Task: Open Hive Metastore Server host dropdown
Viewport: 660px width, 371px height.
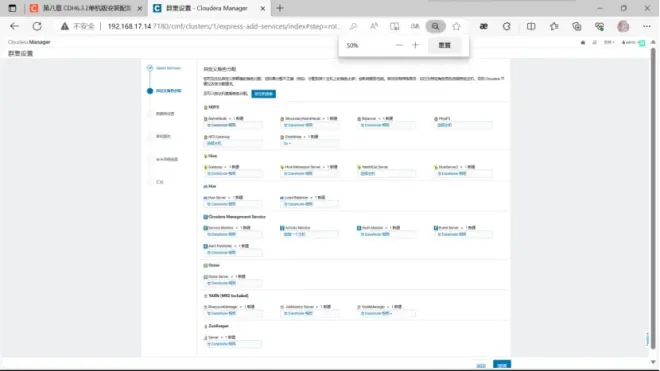Action: [309, 173]
